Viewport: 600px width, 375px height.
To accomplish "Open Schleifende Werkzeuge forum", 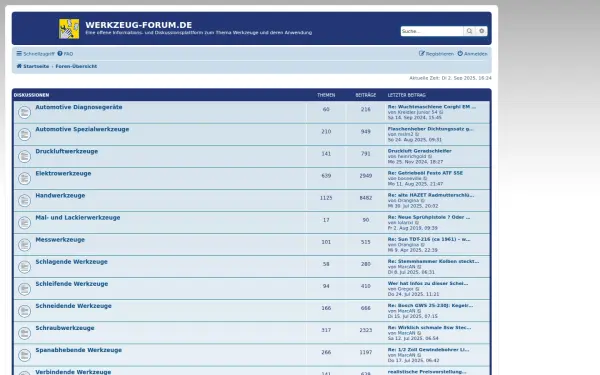I will [72, 284].
